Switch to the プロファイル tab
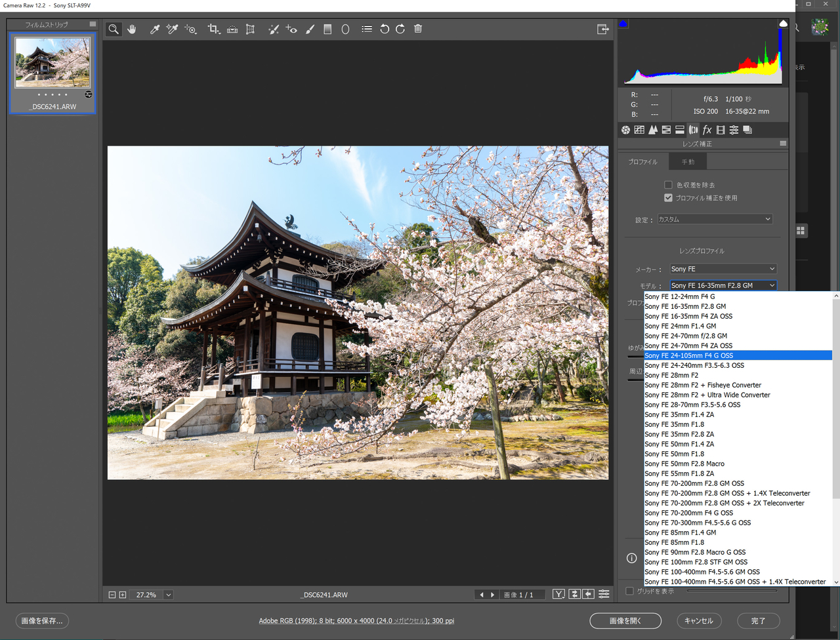This screenshot has width=840, height=640. (642, 161)
